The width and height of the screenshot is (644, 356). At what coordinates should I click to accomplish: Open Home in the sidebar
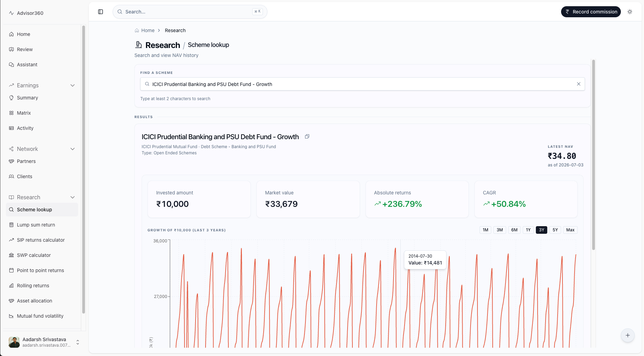coord(42,34)
